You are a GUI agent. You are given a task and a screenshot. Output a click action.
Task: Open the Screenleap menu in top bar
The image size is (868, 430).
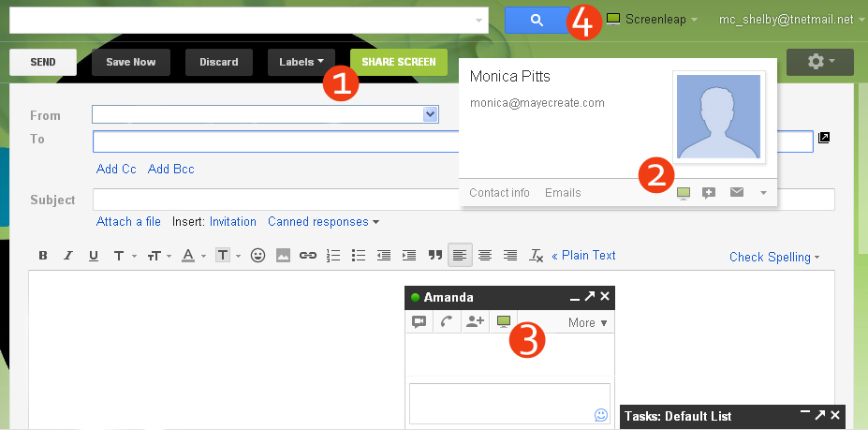click(x=652, y=20)
